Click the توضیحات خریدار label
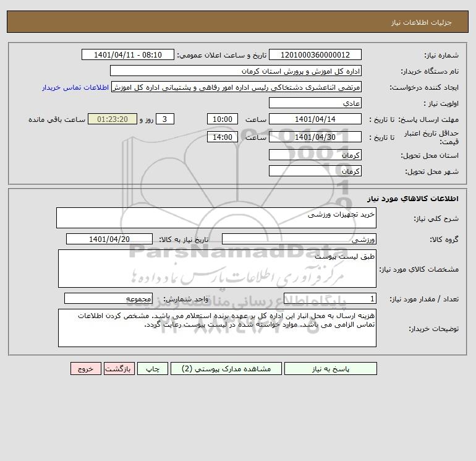This screenshot has width=476, height=461. pos(433,329)
